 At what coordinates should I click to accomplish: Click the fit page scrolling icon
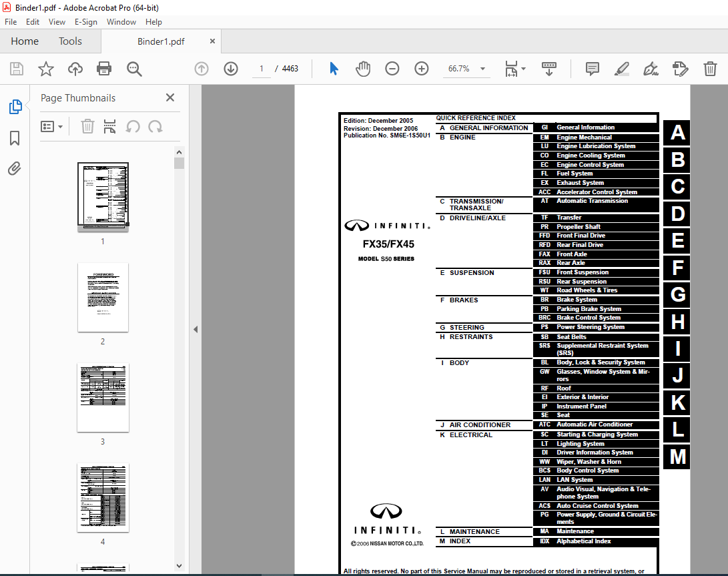[511, 69]
